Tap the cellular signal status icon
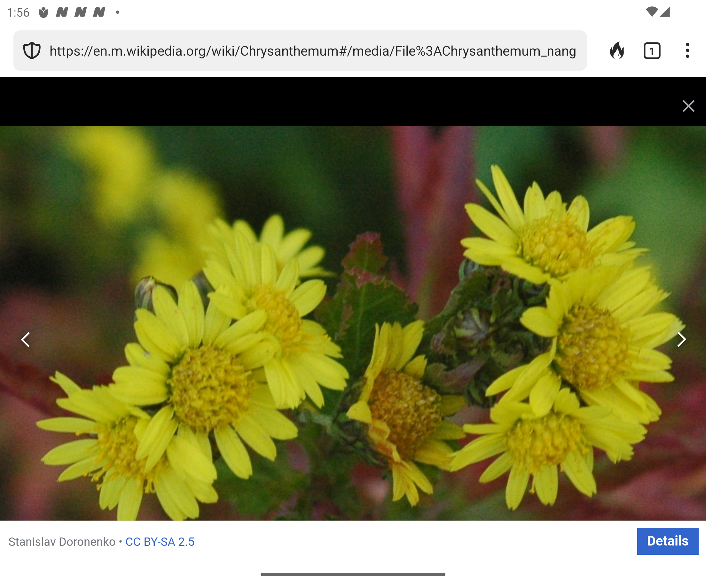This screenshot has width=706, height=588. coord(665,12)
